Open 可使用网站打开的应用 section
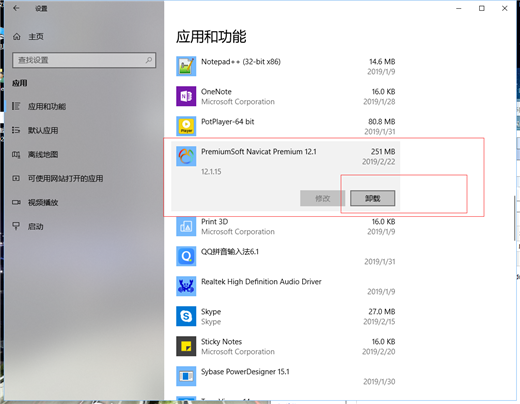The image size is (520, 404). point(65,178)
